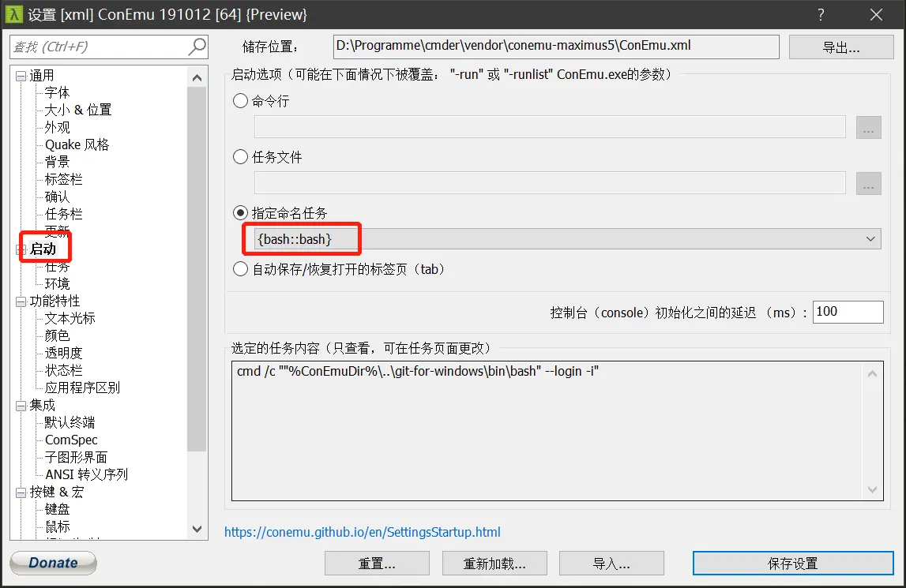The height and width of the screenshot is (588, 906).
Task: Select the 命令行 radio button
Action: [240, 101]
